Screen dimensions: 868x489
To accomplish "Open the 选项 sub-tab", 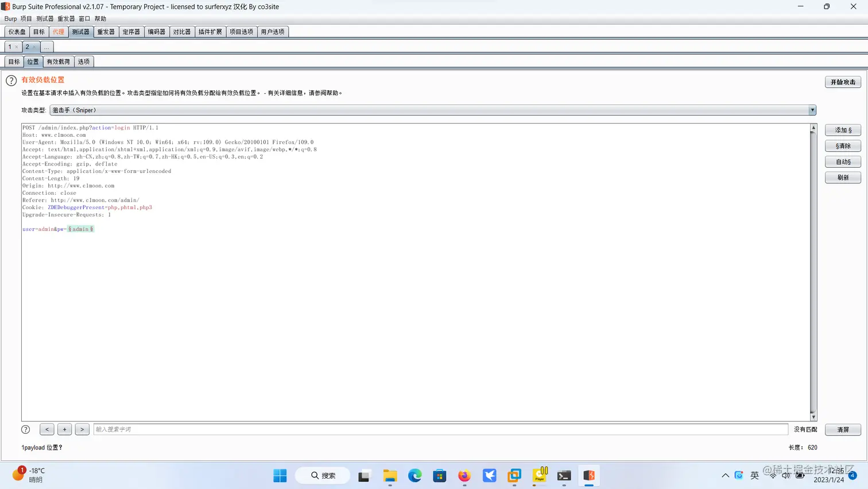I will point(84,61).
